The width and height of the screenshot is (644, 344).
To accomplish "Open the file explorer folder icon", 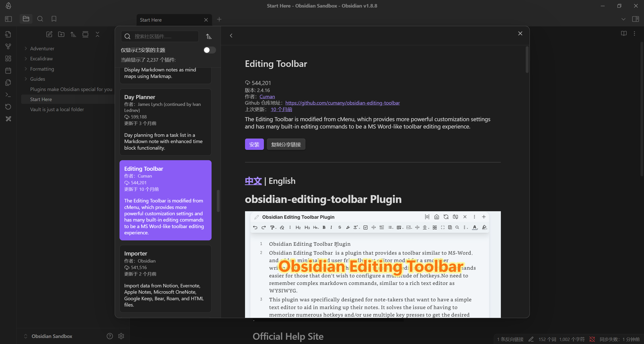I will 26,19.
